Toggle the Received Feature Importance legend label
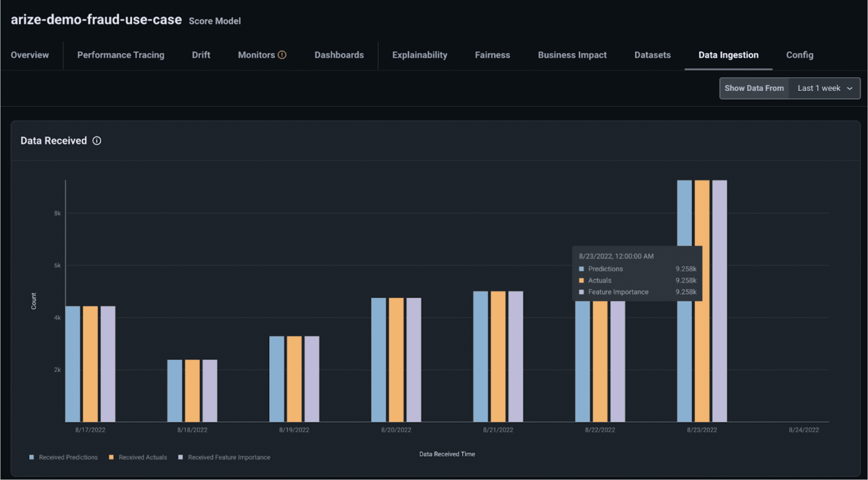 click(229, 457)
